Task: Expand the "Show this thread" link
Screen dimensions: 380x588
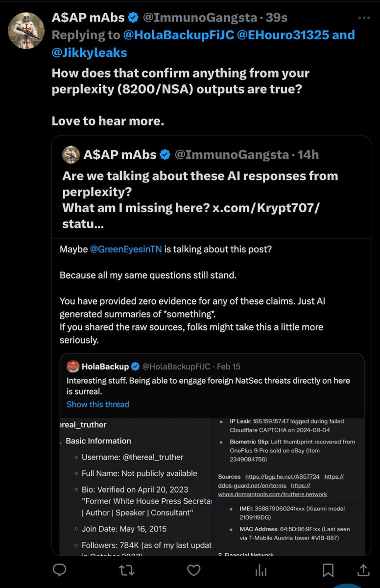Action: coord(98,404)
